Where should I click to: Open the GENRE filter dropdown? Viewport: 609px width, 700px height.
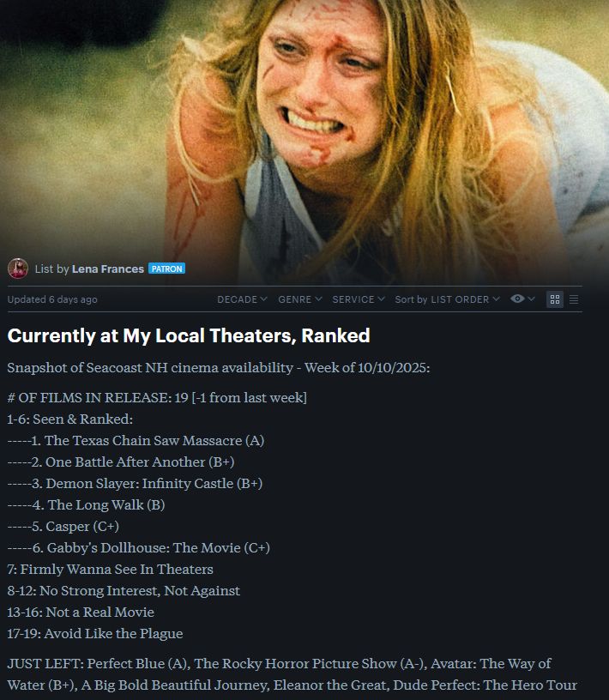(300, 299)
